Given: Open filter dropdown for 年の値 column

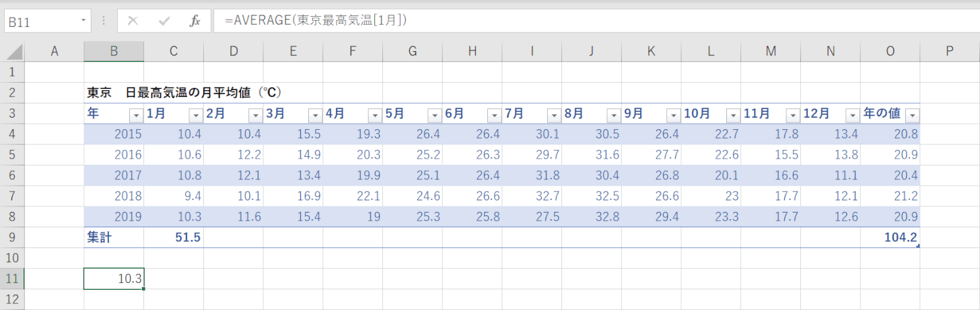Looking at the screenshot, I should 912,114.
